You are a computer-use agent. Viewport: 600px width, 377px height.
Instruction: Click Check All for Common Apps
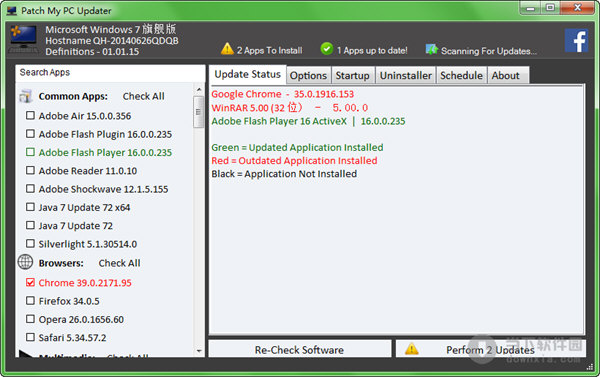(143, 96)
